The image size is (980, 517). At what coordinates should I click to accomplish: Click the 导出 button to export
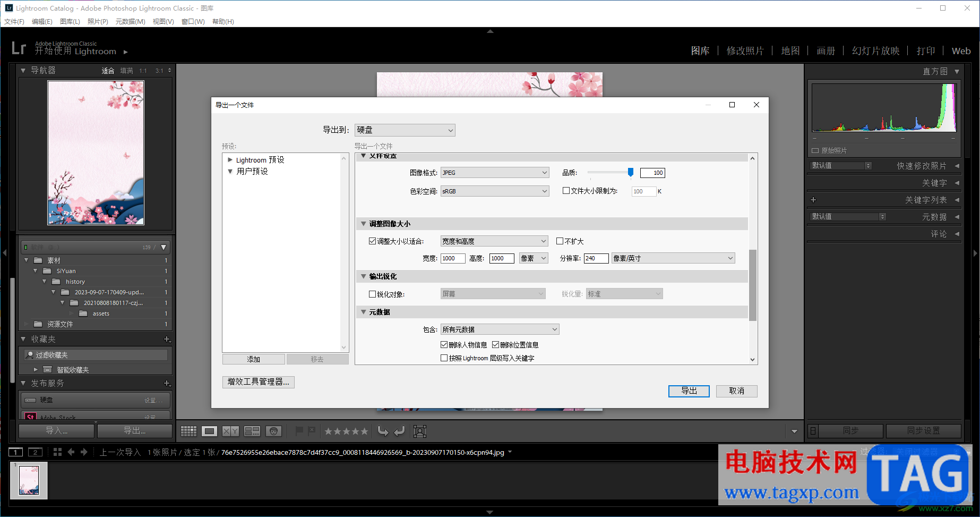pos(689,391)
